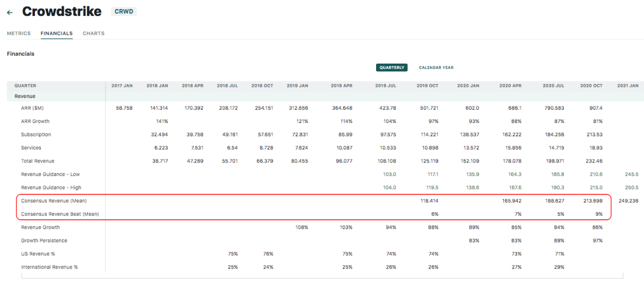Click the Subscription row label
Screen dimensions: 644x286
pos(36,135)
